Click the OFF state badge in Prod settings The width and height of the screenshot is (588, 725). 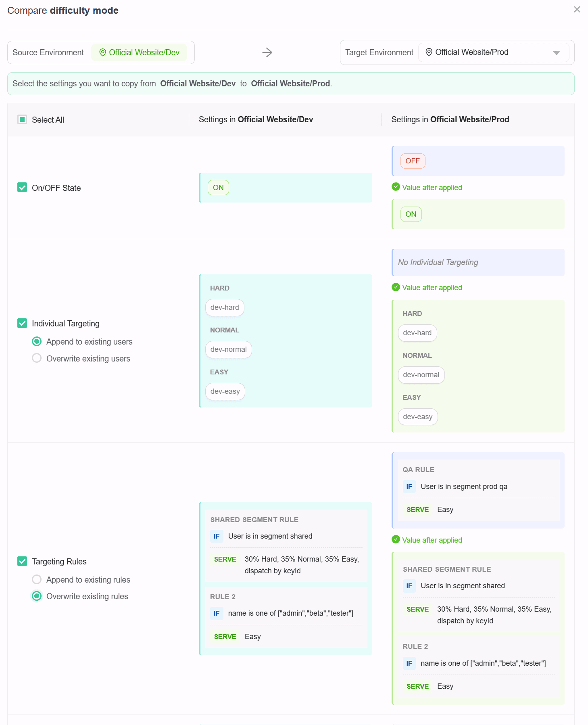coord(412,161)
